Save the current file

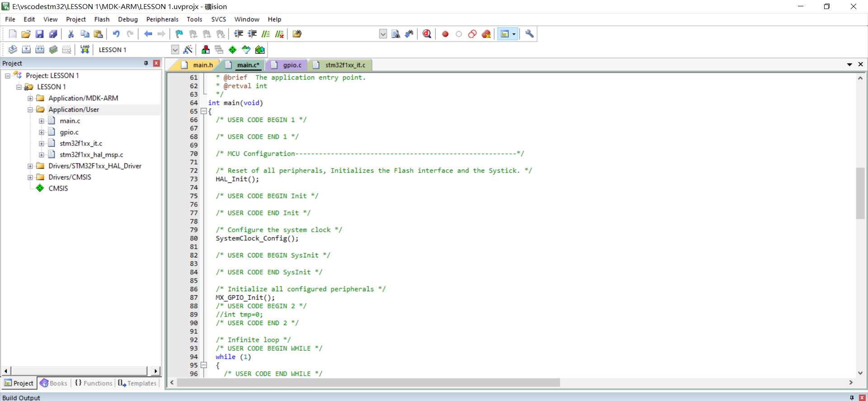(40, 34)
